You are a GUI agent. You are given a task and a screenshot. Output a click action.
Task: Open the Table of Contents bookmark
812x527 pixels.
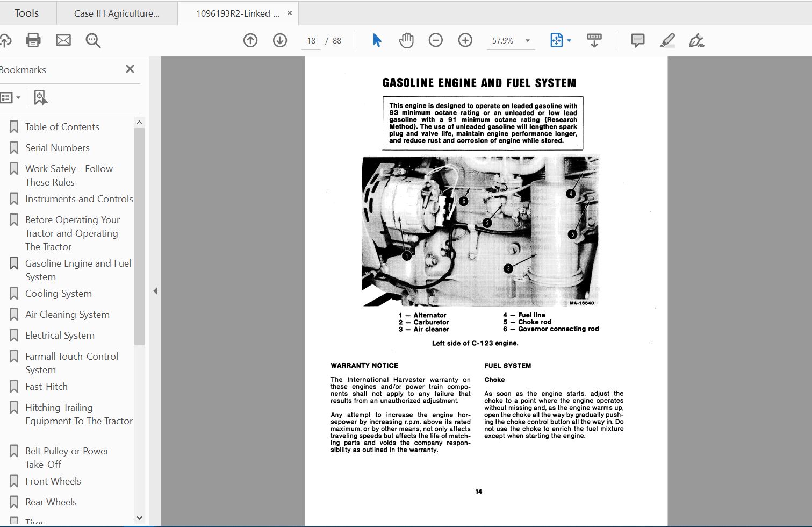62,127
